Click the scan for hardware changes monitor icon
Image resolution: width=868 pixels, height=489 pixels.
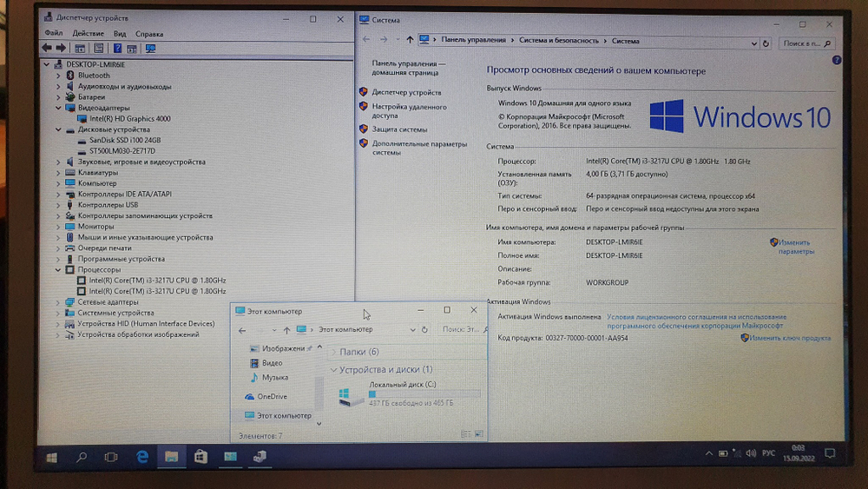point(150,49)
